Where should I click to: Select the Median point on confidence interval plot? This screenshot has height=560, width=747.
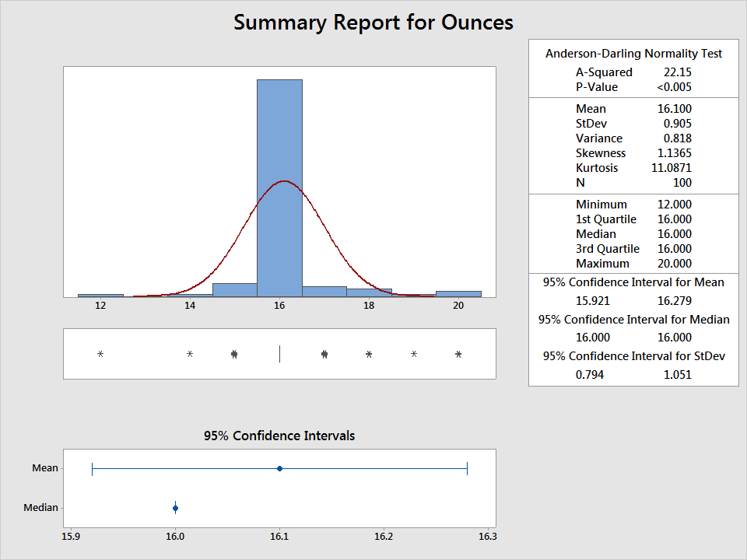[175, 509]
